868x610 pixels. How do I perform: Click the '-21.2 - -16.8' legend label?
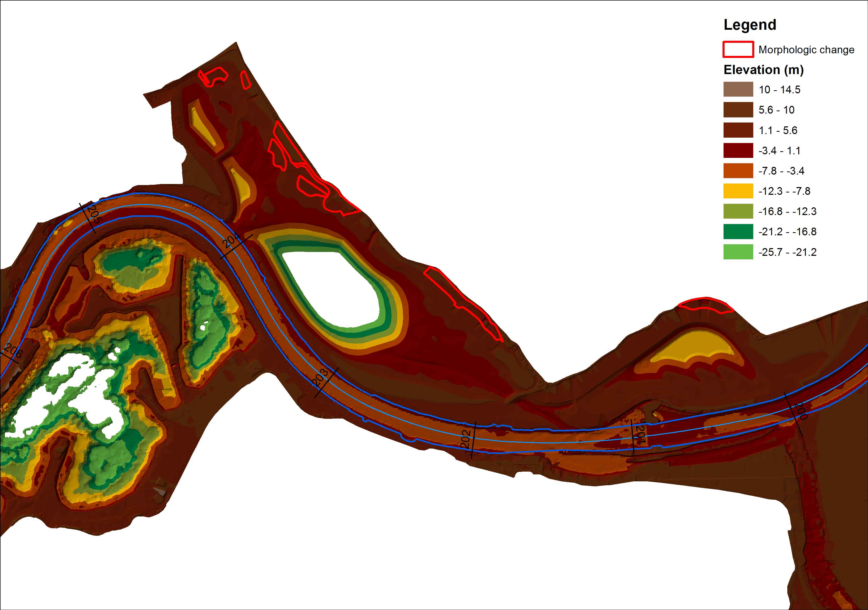(788, 232)
